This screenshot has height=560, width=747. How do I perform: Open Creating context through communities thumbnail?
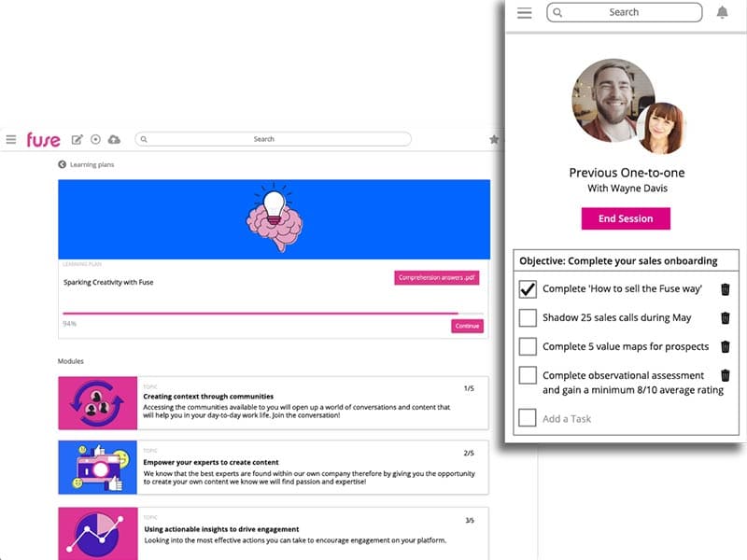coord(98,403)
